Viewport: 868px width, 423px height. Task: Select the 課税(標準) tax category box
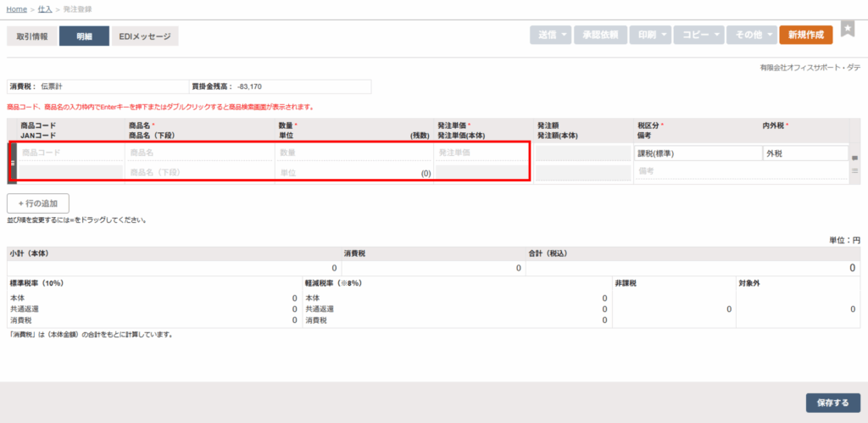click(698, 153)
